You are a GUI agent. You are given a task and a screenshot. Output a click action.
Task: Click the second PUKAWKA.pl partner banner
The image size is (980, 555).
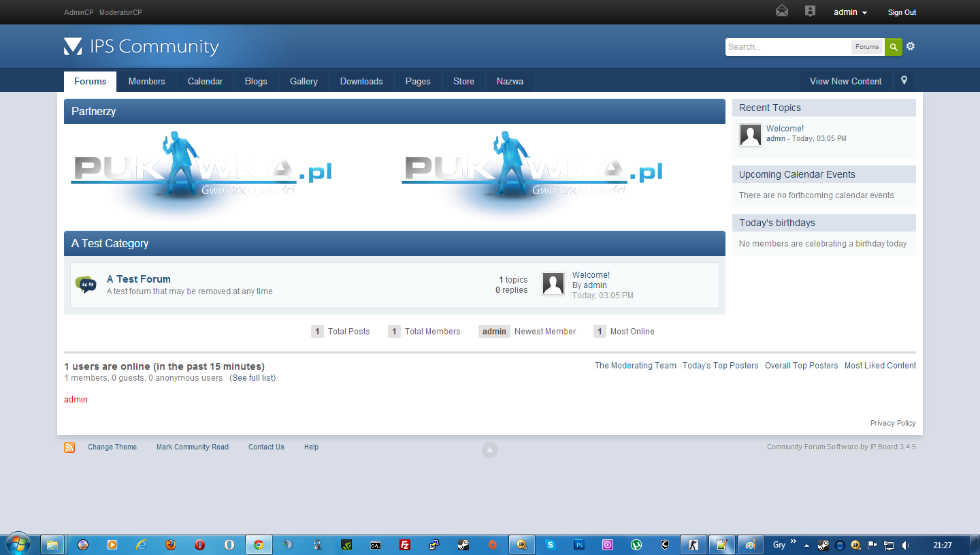(532, 175)
